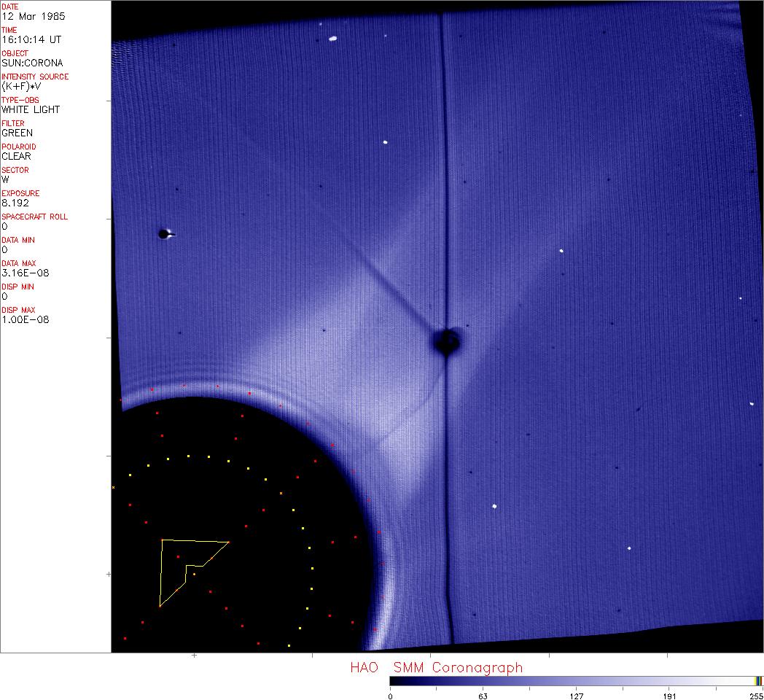Click the dark circular blemish on the vertical line

point(446,341)
